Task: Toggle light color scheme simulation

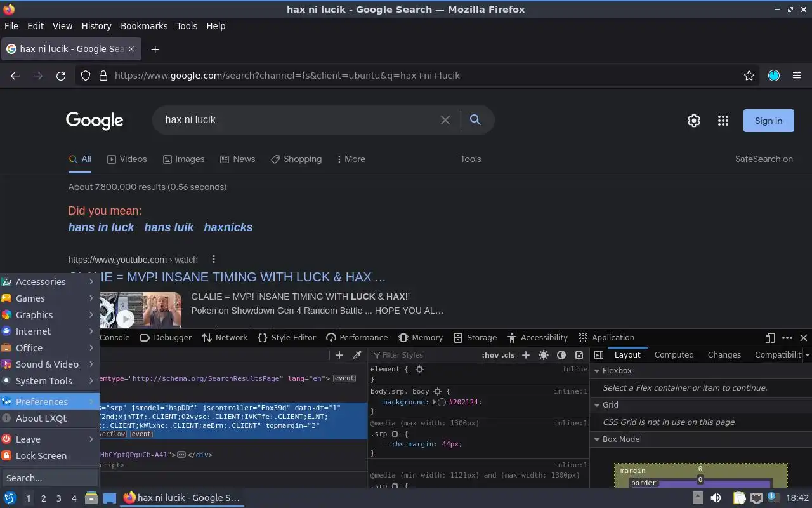Action: 544,355
